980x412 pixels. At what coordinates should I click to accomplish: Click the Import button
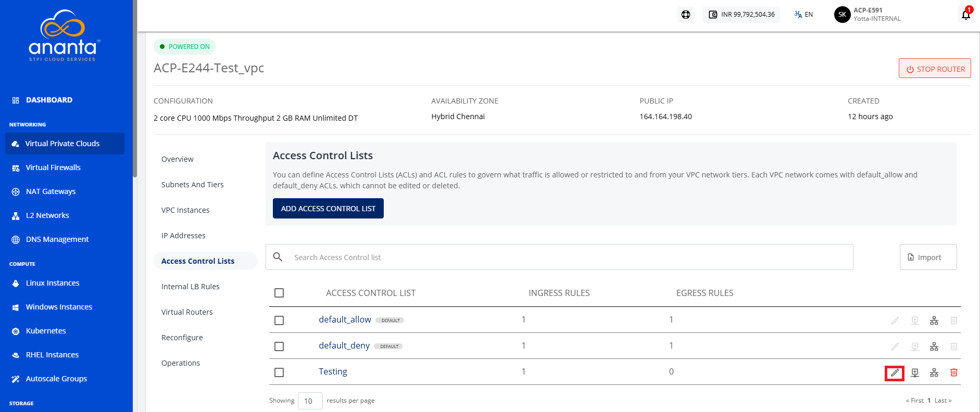(x=928, y=257)
